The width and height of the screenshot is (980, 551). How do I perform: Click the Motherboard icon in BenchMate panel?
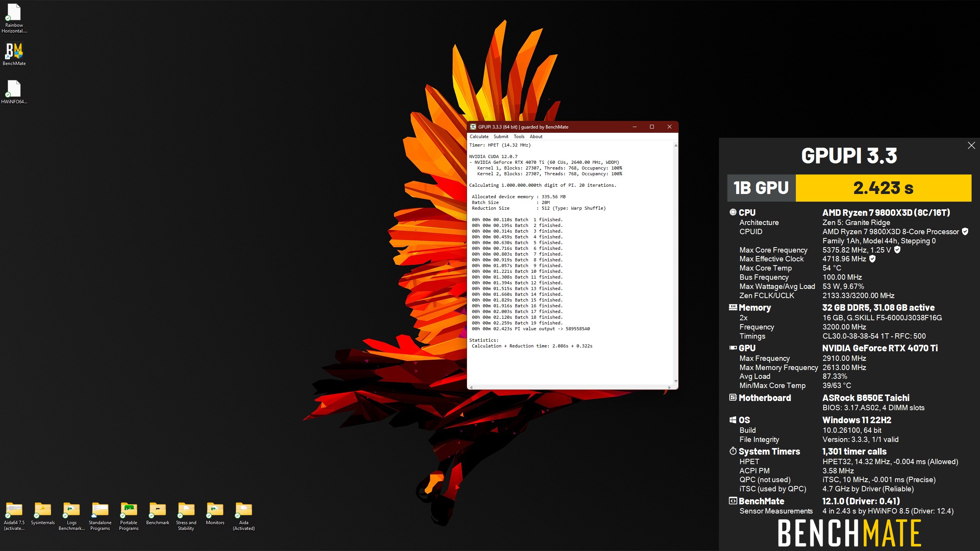[733, 398]
